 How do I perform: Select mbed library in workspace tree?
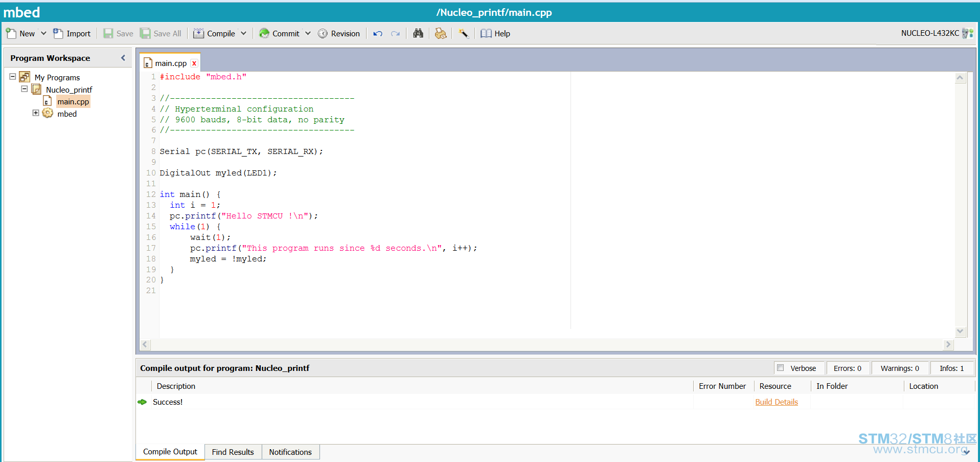tap(67, 114)
